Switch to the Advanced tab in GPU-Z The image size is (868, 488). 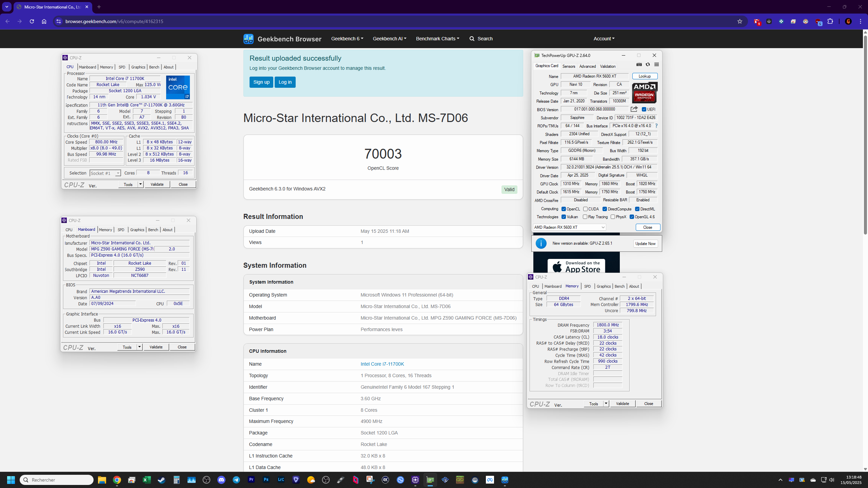click(x=587, y=66)
